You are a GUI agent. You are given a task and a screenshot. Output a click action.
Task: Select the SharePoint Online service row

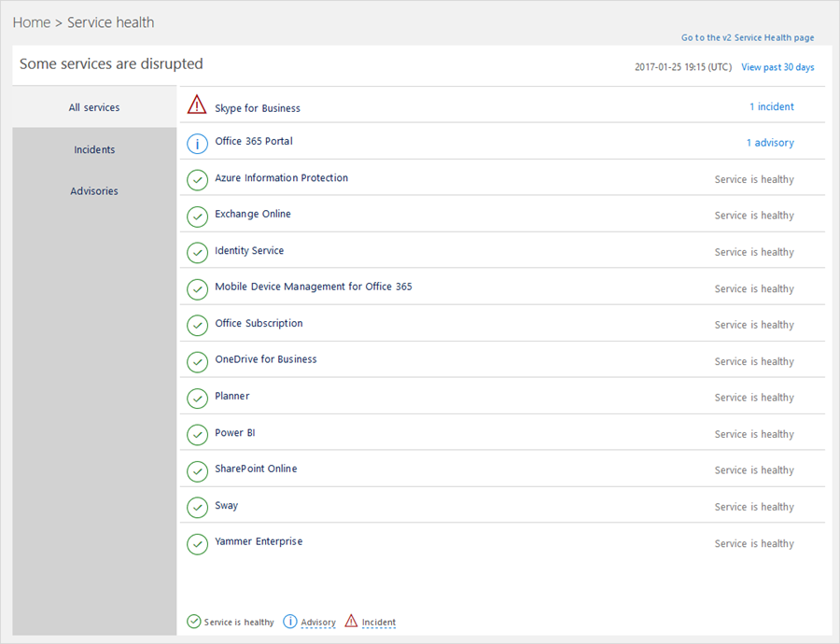tap(256, 469)
